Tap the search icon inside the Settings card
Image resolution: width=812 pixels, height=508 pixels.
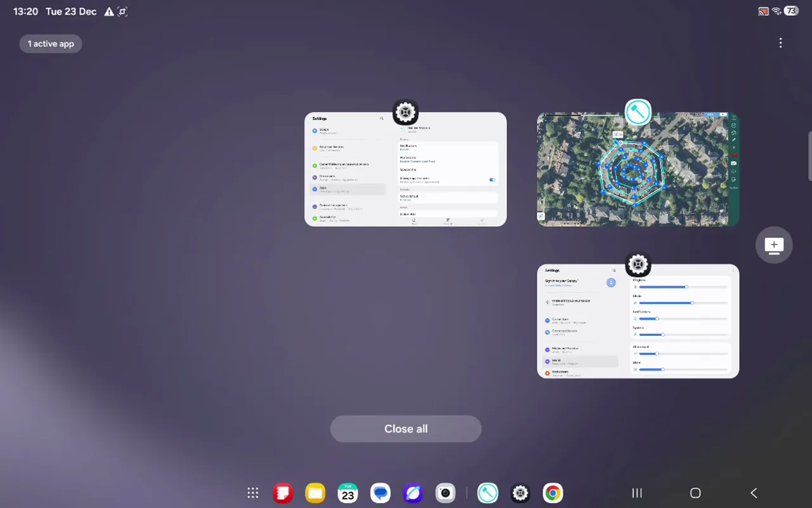click(381, 118)
